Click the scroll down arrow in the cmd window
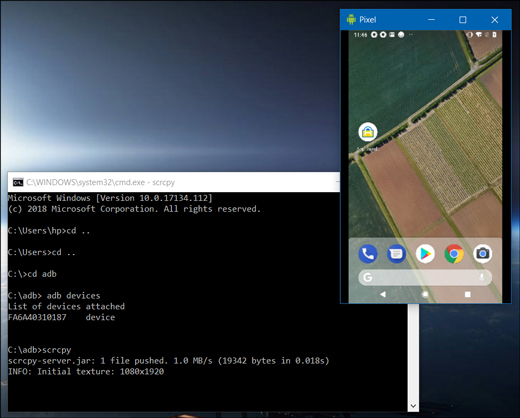Viewport: 520px width, 418px height. click(x=413, y=406)
